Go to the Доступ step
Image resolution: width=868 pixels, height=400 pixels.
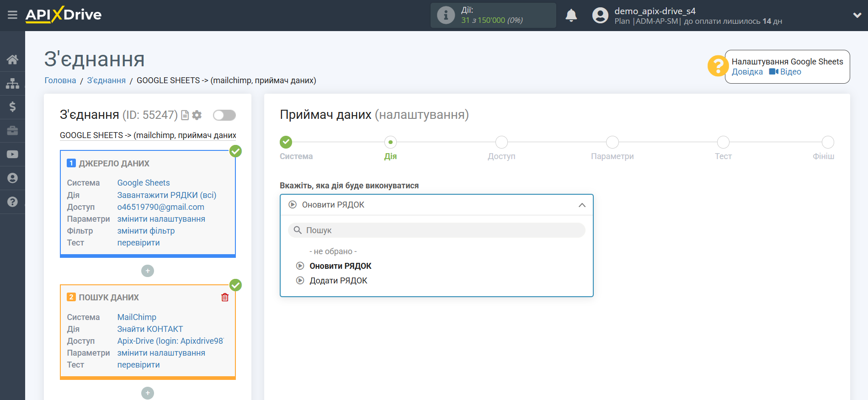click(x=501, y=142)
